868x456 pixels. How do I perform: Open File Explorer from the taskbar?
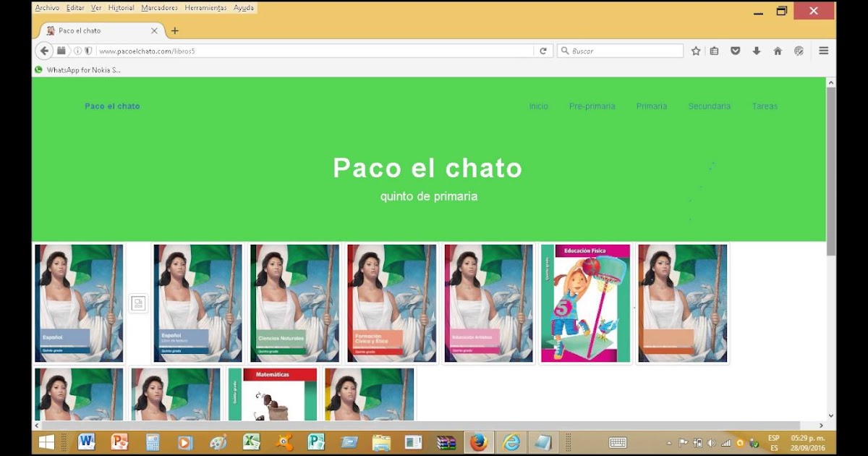click(x=381, y=442)
